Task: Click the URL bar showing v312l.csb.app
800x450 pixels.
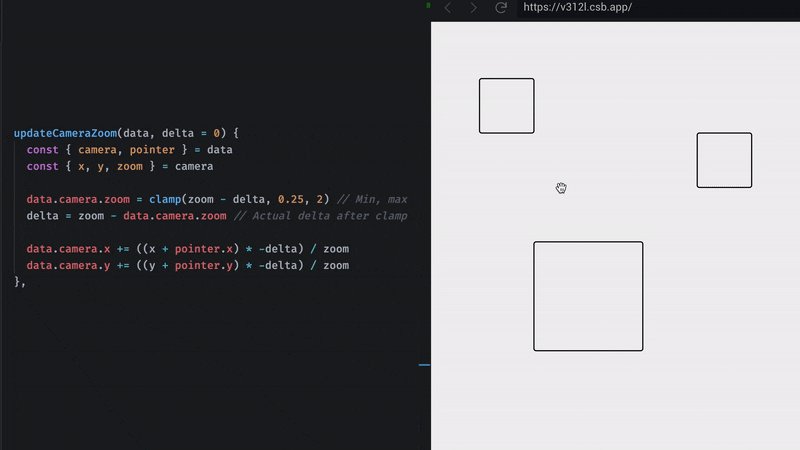Action: coord(658,7)
